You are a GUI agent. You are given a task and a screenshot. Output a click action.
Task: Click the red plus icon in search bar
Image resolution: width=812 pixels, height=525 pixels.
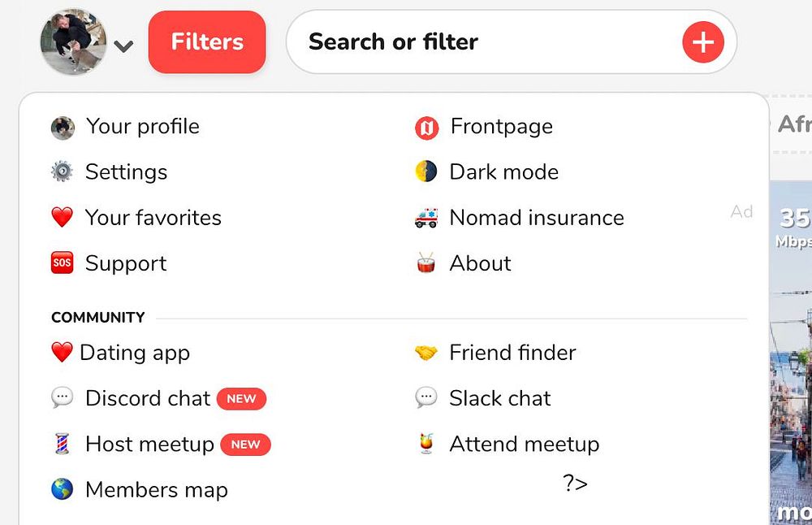(702, 42)
